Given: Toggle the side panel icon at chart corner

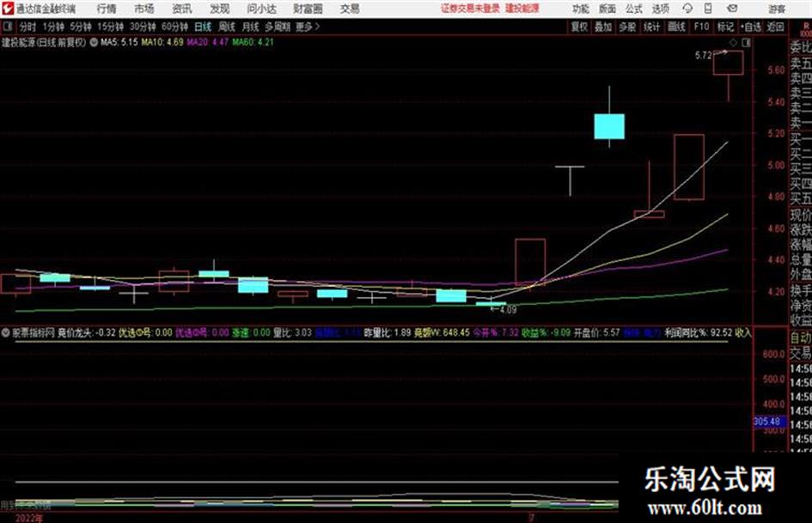Looking at the screenshot, I should pyautogui.click(x=746, y=43).
